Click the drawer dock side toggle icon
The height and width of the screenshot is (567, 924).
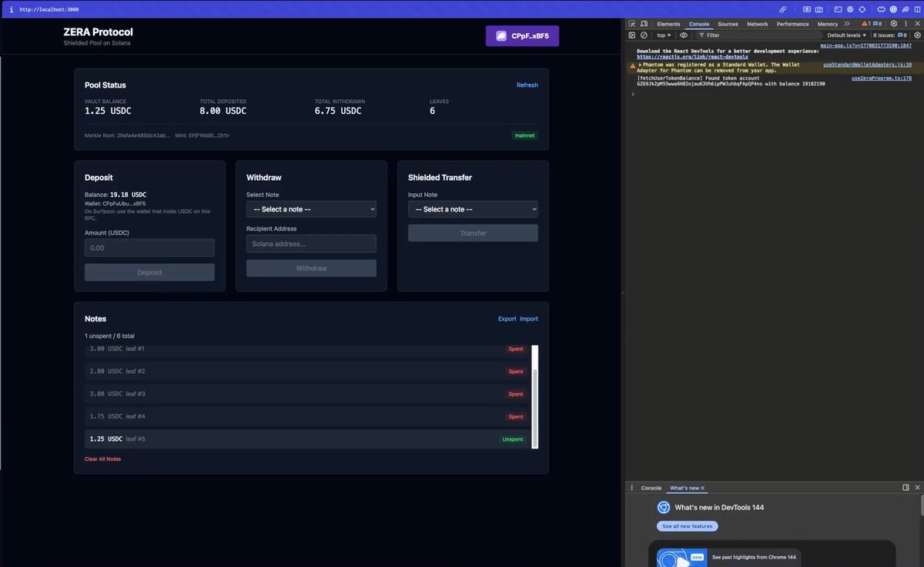pos(906,488)
